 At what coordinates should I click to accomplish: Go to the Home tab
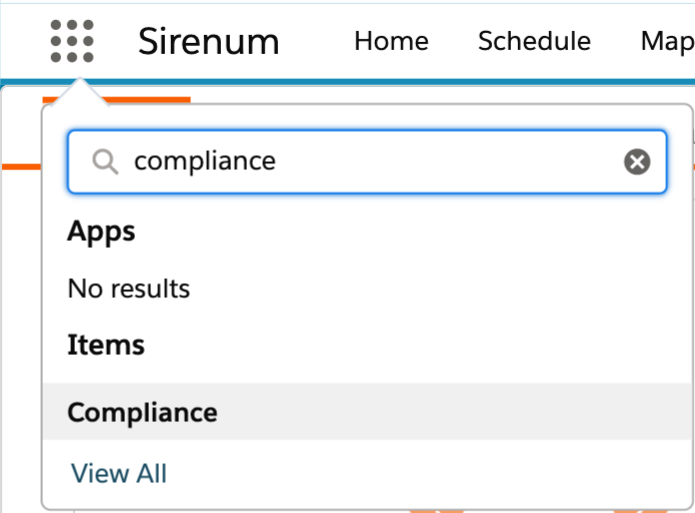[391, 41]
